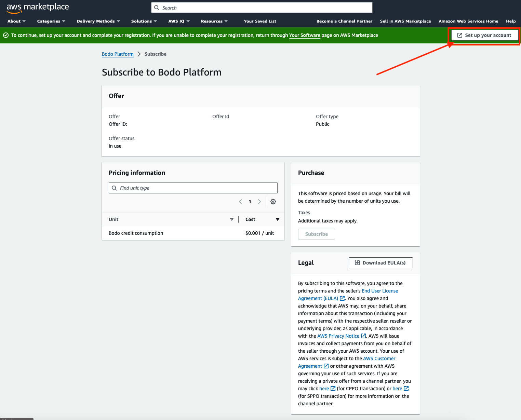Open the Your Software page link
This screenshot has height=420, width=521.
pyautogui.click(x=304, y=35)
